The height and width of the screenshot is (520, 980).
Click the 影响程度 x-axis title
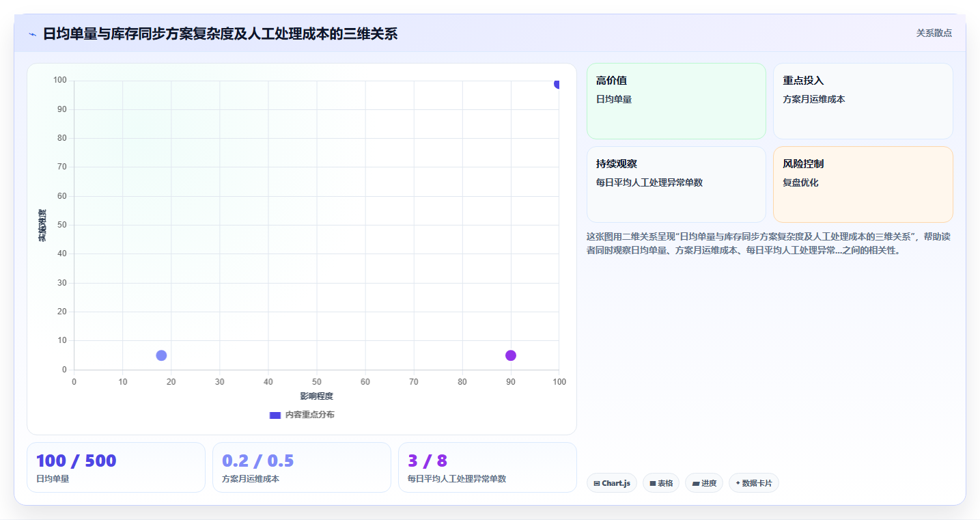(317, 396)
